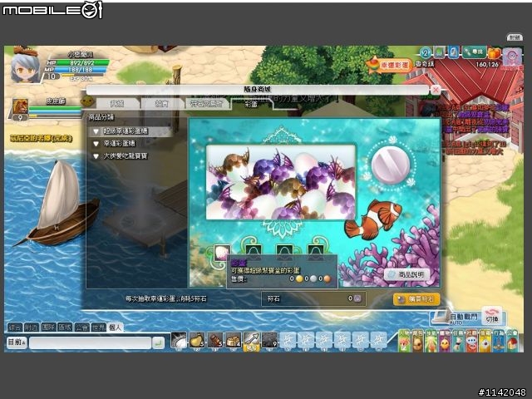Open the 任務 quest menu icon
532x399 pixels.
[458, 342]
